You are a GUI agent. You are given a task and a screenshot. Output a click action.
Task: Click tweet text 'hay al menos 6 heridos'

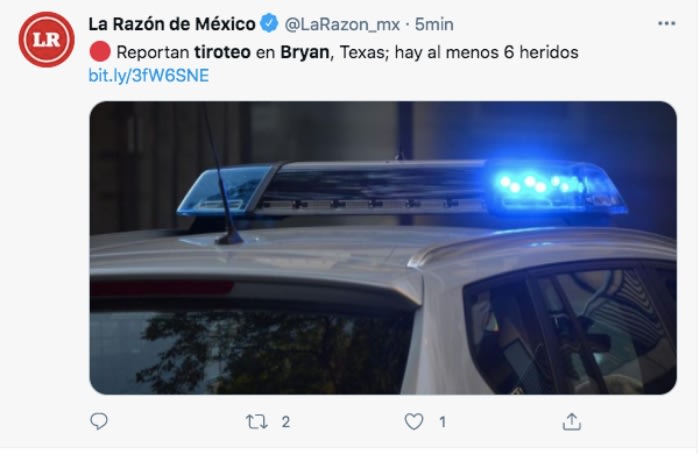(x=487, y=52)
